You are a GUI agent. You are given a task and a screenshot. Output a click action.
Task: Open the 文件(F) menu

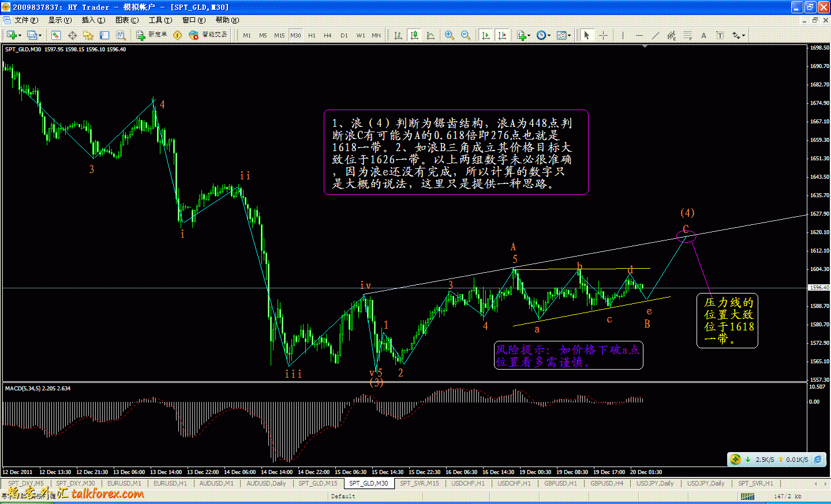pyautogui.click(x=26, y=20)
